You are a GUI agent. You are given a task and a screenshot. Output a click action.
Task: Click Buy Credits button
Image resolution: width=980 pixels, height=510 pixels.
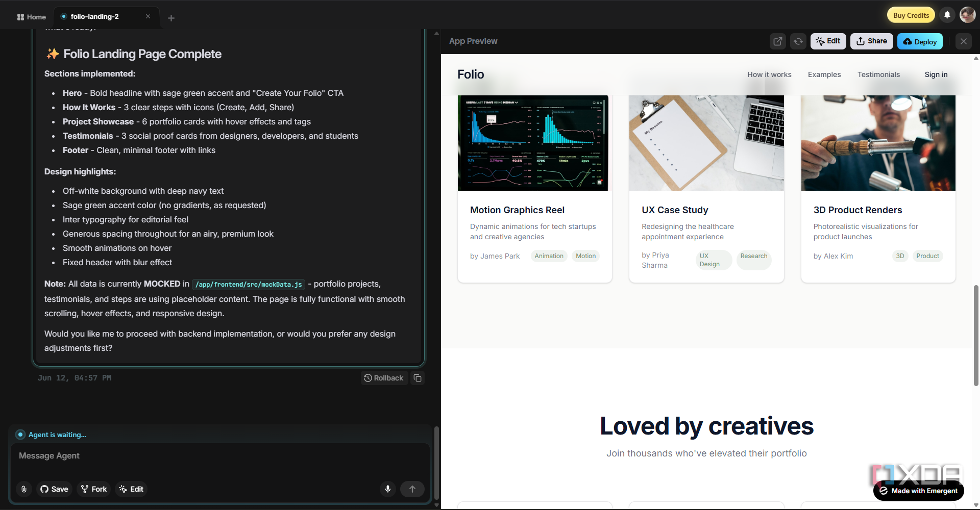pos(911,15)
